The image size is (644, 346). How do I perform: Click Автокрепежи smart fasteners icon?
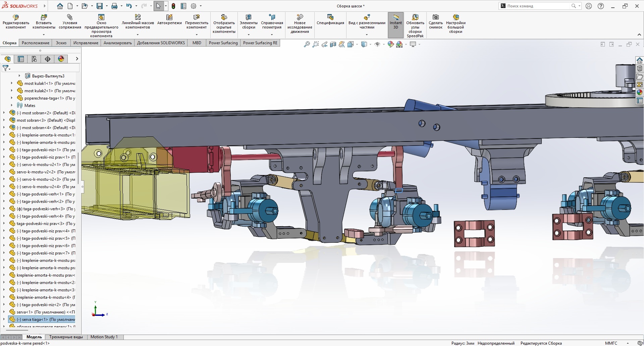tap(169, 20)
